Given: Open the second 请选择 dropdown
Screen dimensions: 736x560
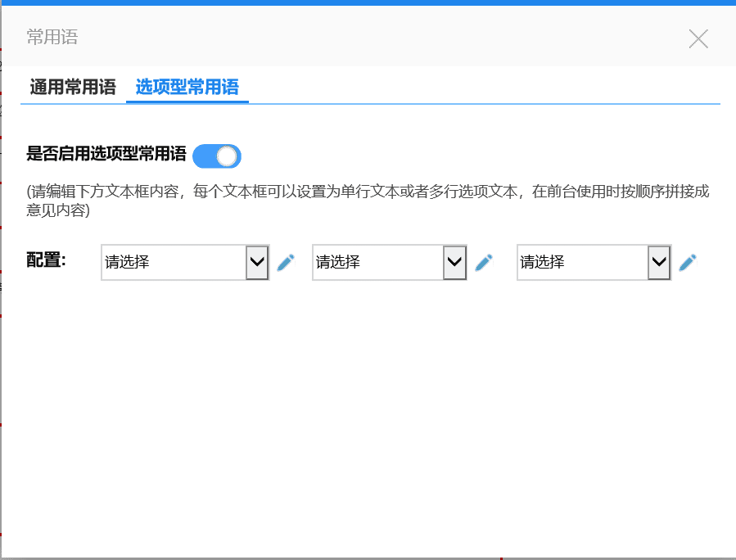Looking at the screenshot, I should click(x=390, y=262).
